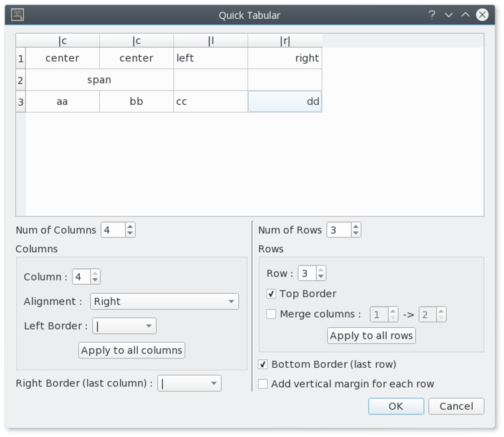Enable the Top Border checkbox
Viewport: 504px width, 437px height.
(x=271, y=293)
